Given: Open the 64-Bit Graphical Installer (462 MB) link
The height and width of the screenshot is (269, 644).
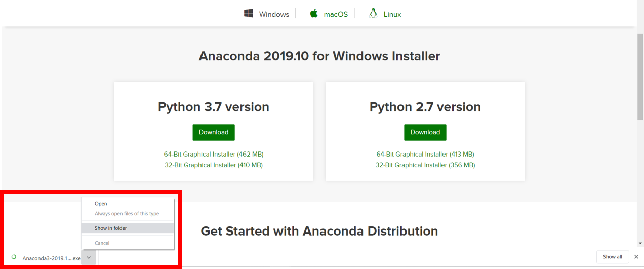Looking at the screenshot, I should (214, 154).
